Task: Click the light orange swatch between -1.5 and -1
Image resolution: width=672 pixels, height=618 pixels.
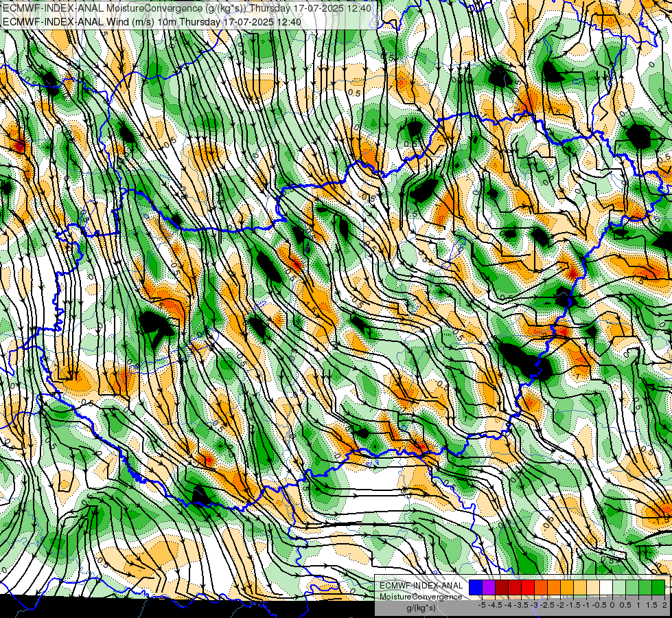Action: [580, 587]
